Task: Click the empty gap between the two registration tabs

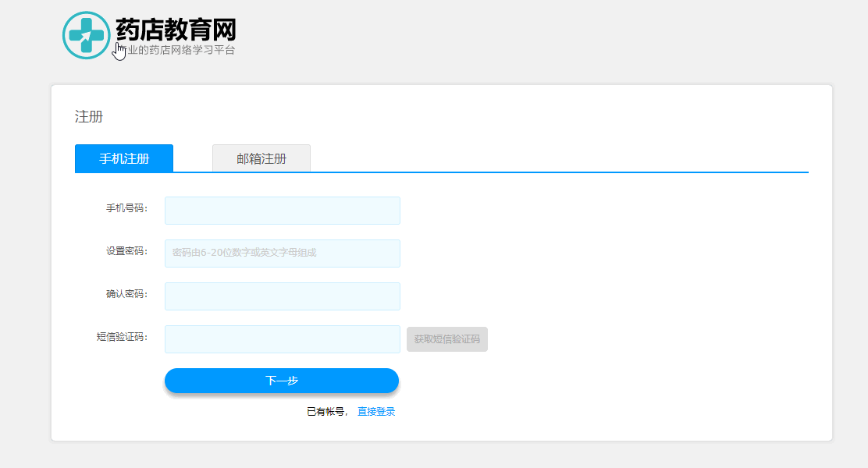Action: pyautogui.click(x=193, y=158)
